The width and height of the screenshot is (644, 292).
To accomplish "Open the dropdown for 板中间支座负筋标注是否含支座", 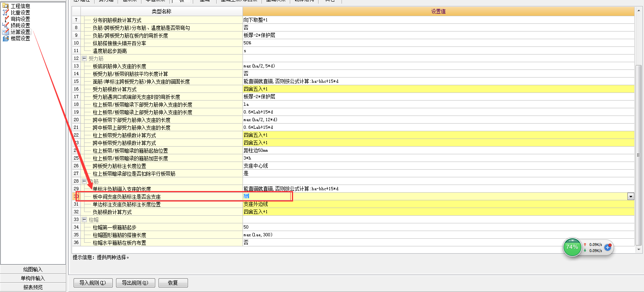I will tap(631, 196).
